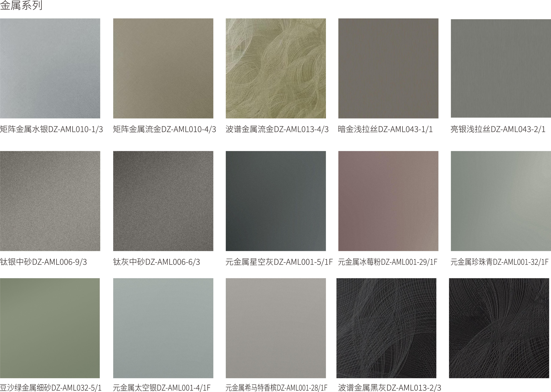Select the 波谱金属流金 patterned swatch
551x392 pixels.
(276, 68)
